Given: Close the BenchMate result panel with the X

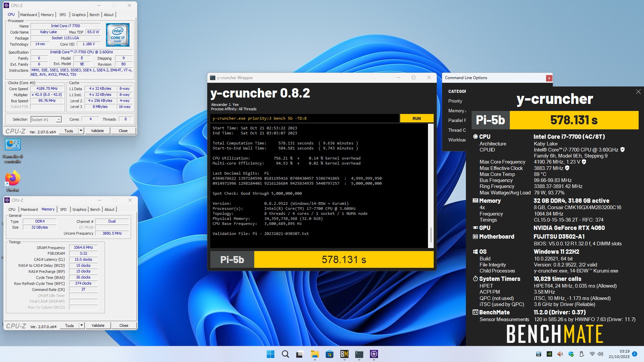Looking at the screenshot, I should 638,92.
